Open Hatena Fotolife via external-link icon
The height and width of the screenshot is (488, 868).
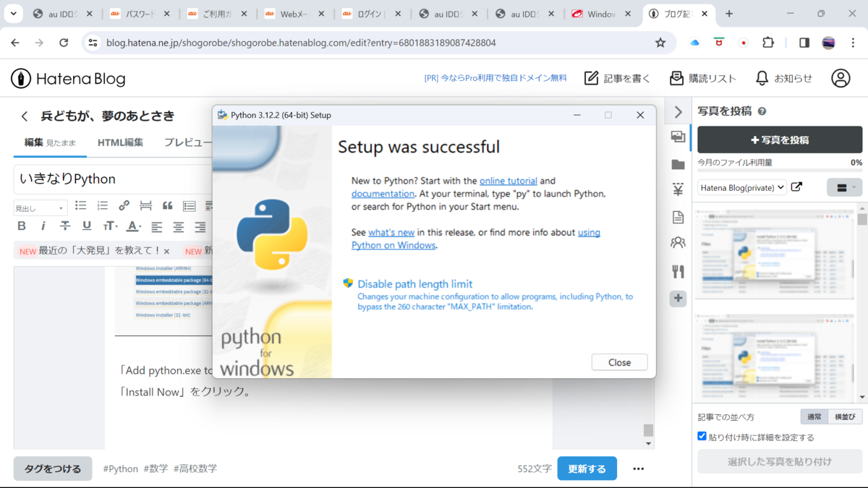[x=796, y=187]
